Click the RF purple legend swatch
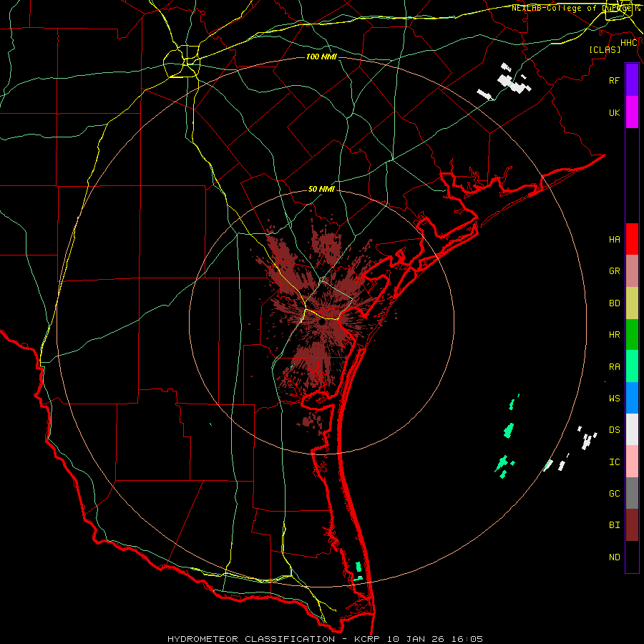644x644 pixels. point(632,80)
